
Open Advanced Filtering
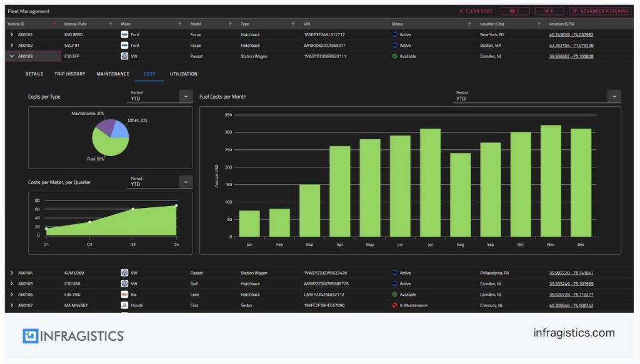[x=599, y=11]
